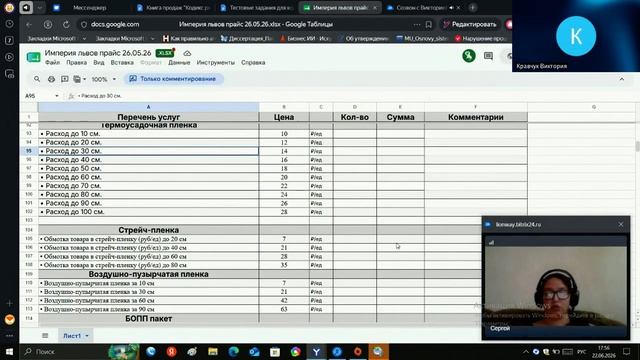Open 'Бизнес ИИ' bookmark
The width and height of the screenshot is (640, 360).
pyautogui.click(x=305, y=38)
